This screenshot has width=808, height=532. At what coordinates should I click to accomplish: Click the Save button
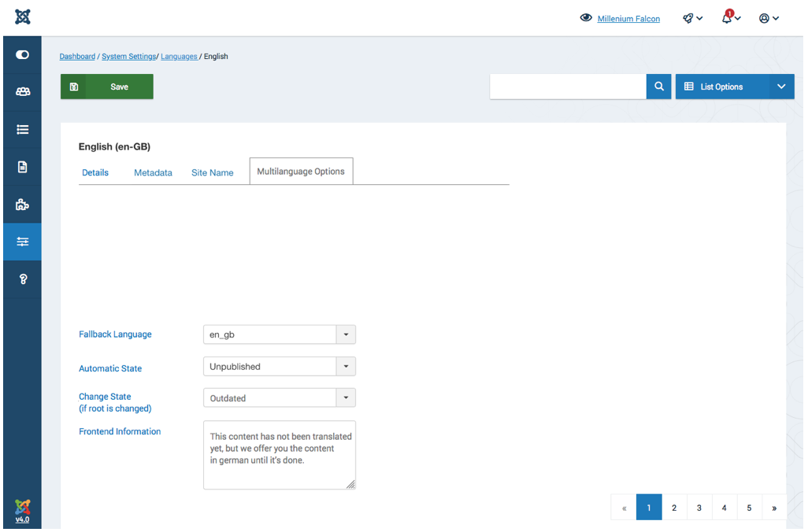pyautogui.click(x=106, y=87)
